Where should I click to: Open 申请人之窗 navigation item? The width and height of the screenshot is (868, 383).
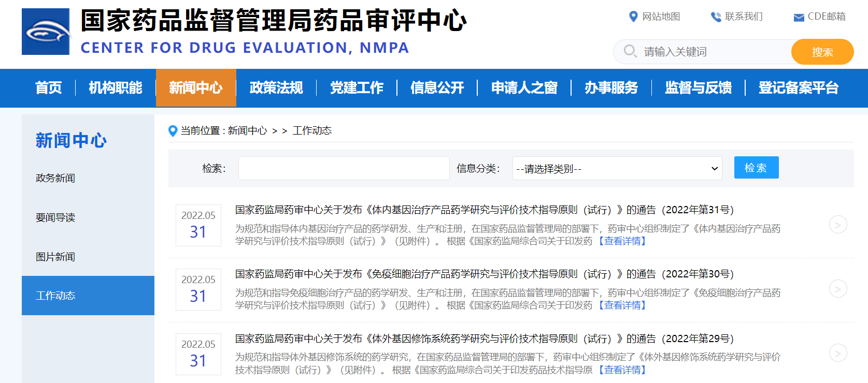coord(524,88)
